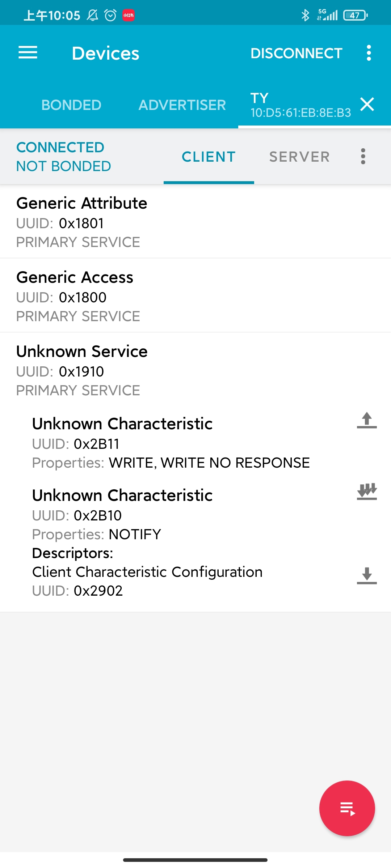Open the top-right overflow menu
This screenshot has width=391, height=868.
pos(369,53)
